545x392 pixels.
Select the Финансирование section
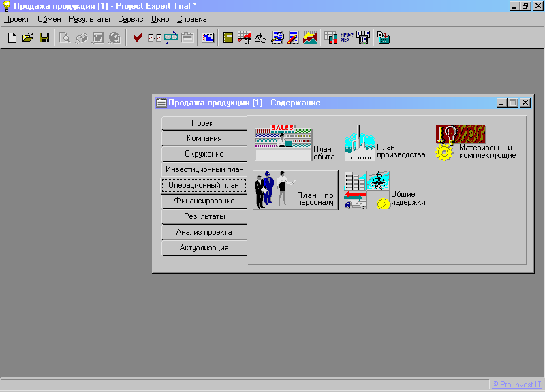(x=204, y=201)
